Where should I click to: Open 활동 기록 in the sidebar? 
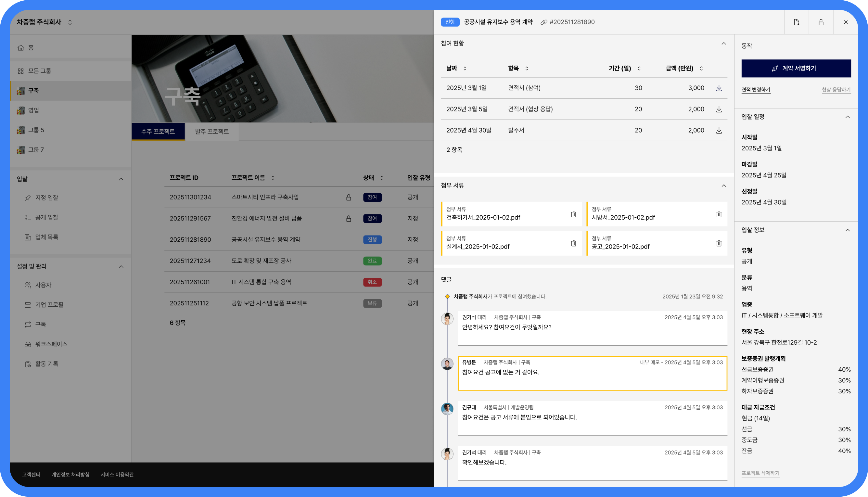click(47, 364)
